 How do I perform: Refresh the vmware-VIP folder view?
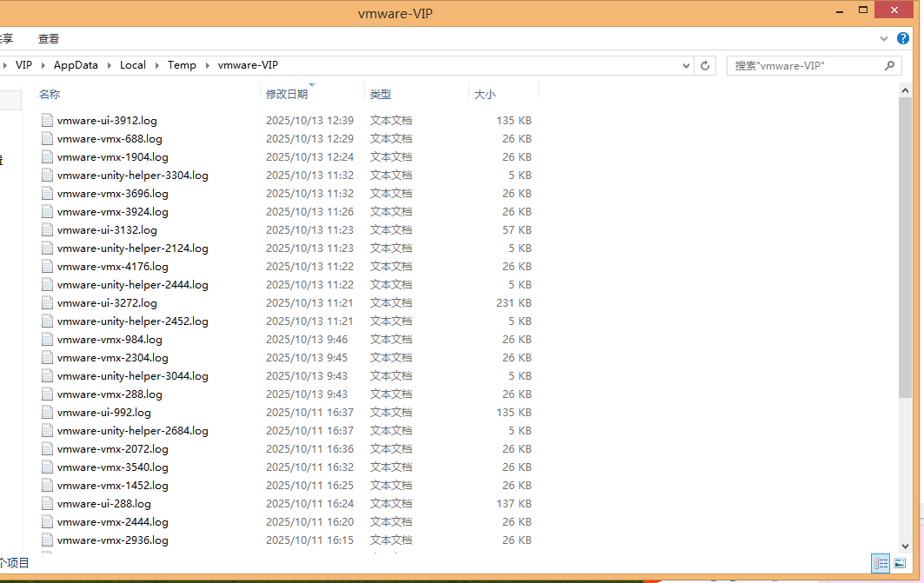pos(705,65)
